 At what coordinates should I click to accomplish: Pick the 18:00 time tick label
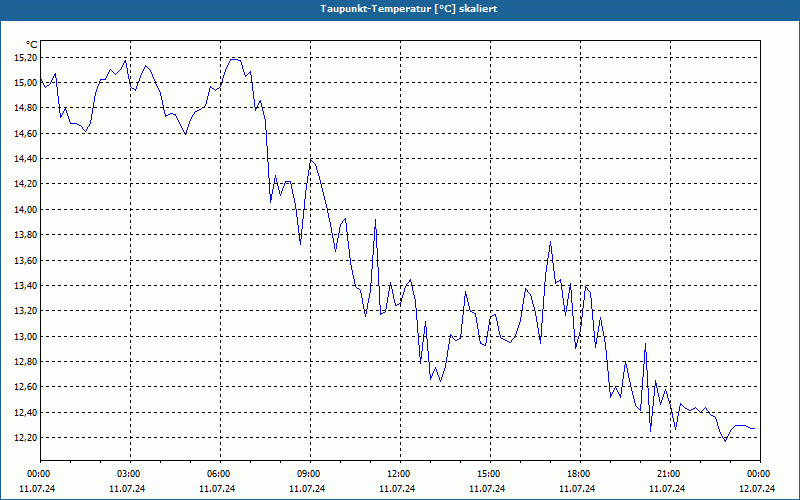[x=580, y=474]
